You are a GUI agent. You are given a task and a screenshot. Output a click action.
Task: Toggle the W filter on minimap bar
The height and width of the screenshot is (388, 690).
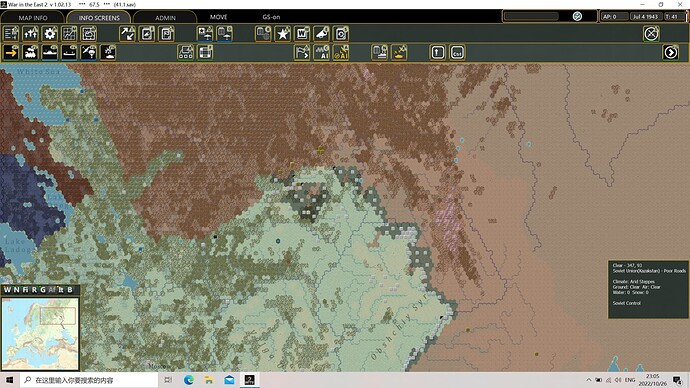coord(7,289)
